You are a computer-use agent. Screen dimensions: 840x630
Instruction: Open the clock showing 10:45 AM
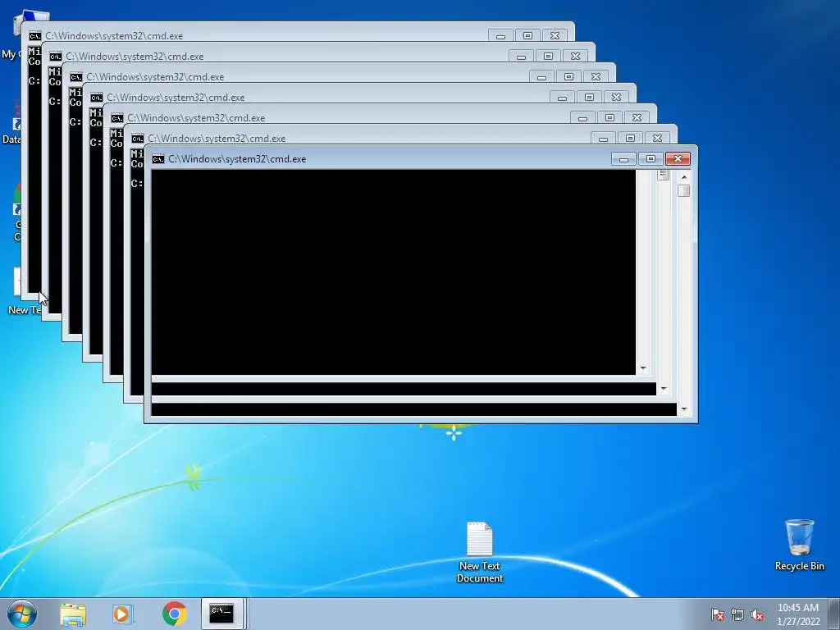tap(798, 614)
